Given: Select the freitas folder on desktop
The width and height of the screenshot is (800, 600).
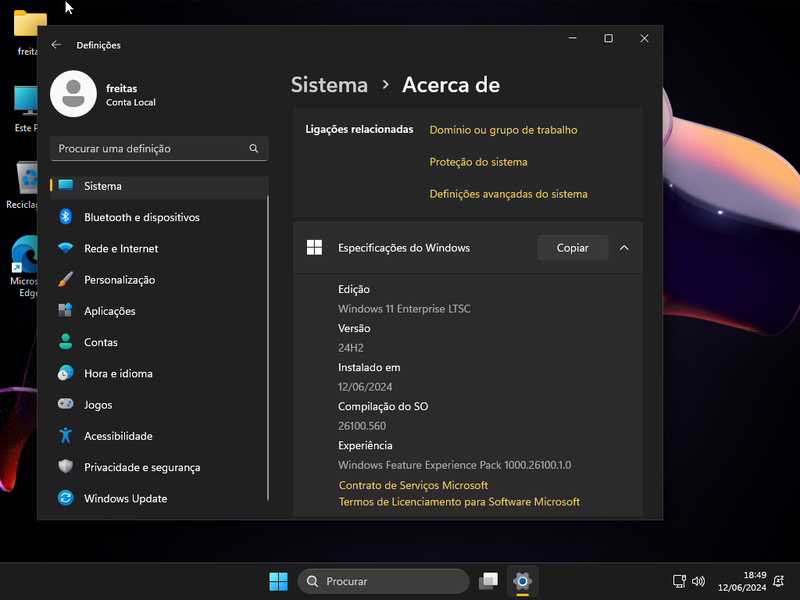Looking at the screenshot, I should click(x=27, y=32).
